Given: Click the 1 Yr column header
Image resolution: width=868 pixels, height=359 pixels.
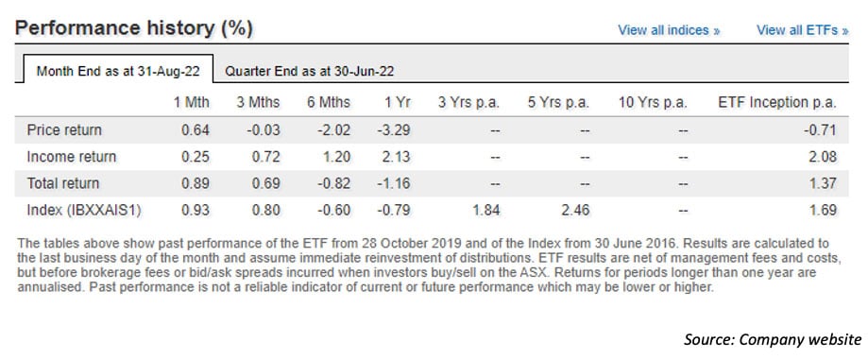Looking at the screenshot, I should click(396, 102).
